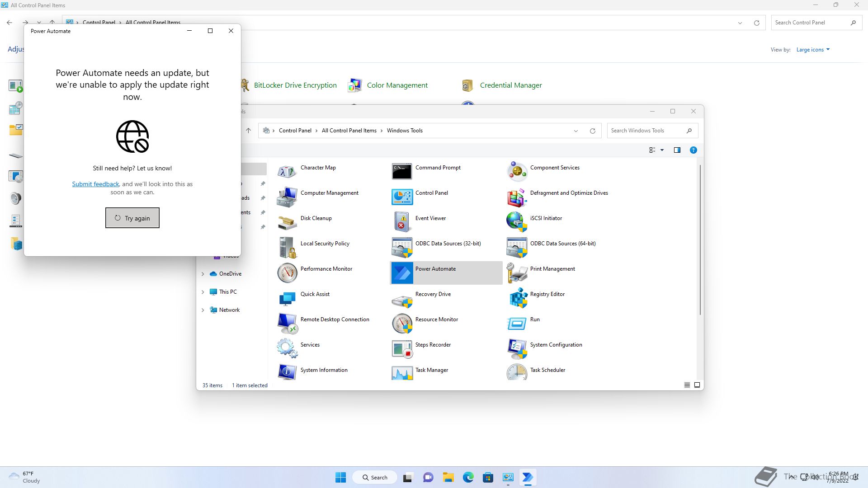Click the Windows Tools vertical scrollbar
The image size is (868, 488).
(700, 240)
